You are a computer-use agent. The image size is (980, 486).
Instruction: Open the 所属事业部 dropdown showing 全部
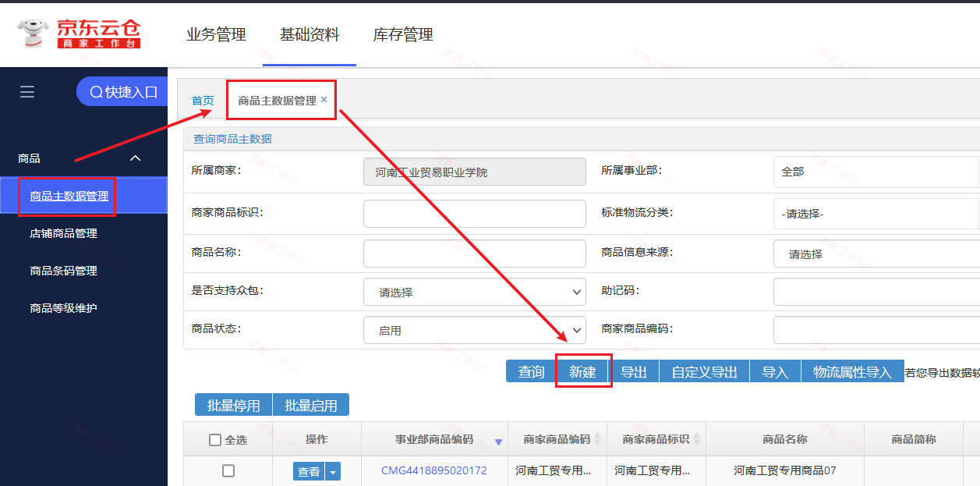pos(876,172)
